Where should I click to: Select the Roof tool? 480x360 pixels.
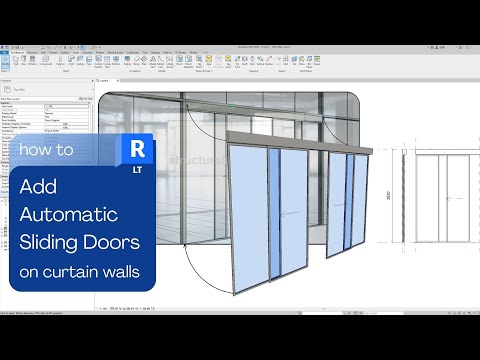point(71,60)
